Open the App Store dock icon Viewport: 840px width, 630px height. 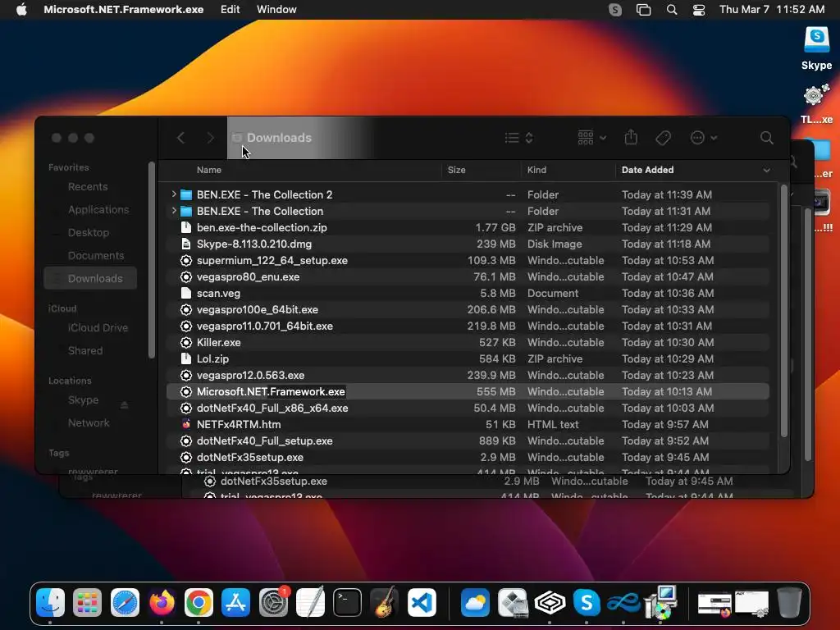235,603
